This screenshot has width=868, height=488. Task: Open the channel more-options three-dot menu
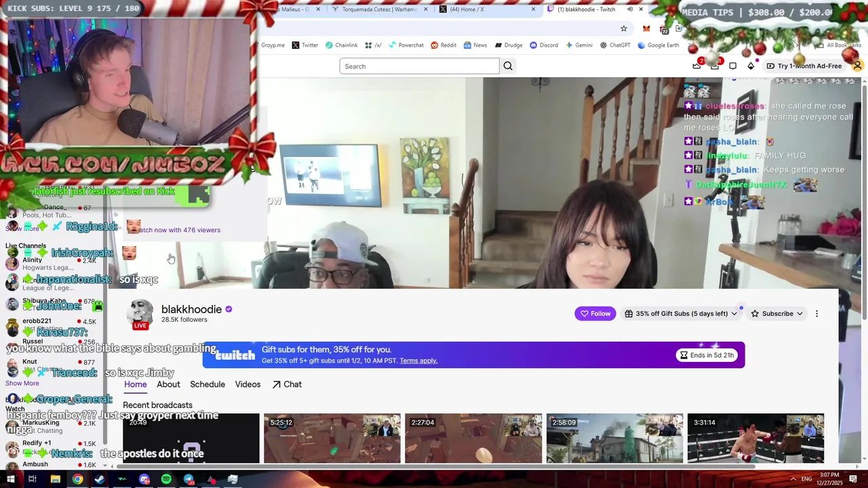coord(816,314)
